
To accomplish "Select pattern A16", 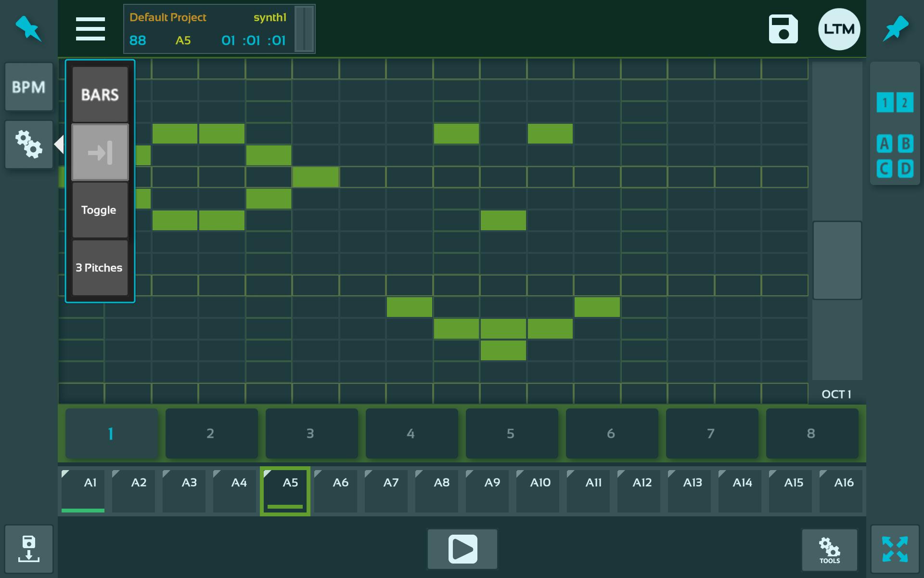I will (x=841, y=491).
